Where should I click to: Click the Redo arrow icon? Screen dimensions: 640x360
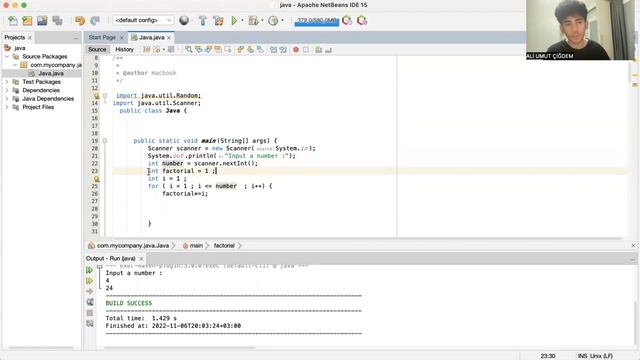click(95, 20)
